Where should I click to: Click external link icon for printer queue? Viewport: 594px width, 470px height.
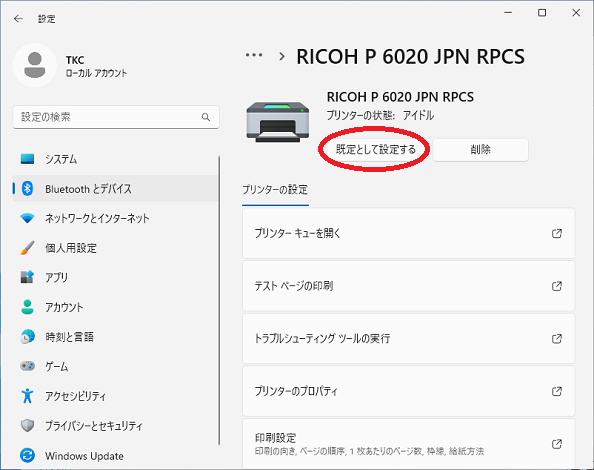pyautogui.click(x=556, y=233)
